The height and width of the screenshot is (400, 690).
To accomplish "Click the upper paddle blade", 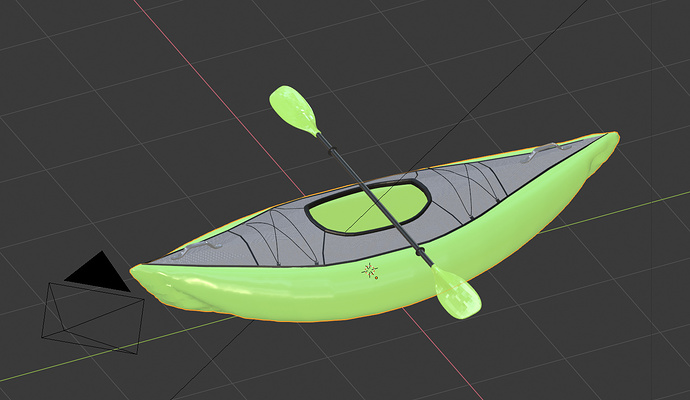I will 294,110.
